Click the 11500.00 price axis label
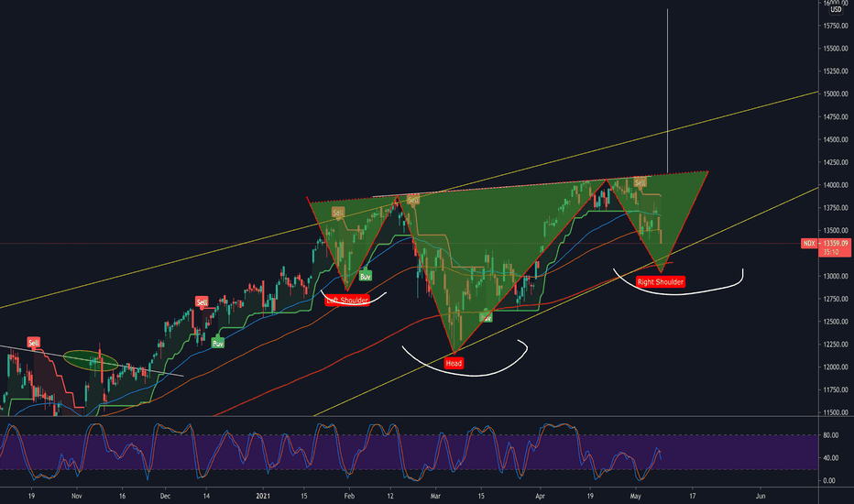This screenshot has width=854, height=504. (x=836, y=412)
